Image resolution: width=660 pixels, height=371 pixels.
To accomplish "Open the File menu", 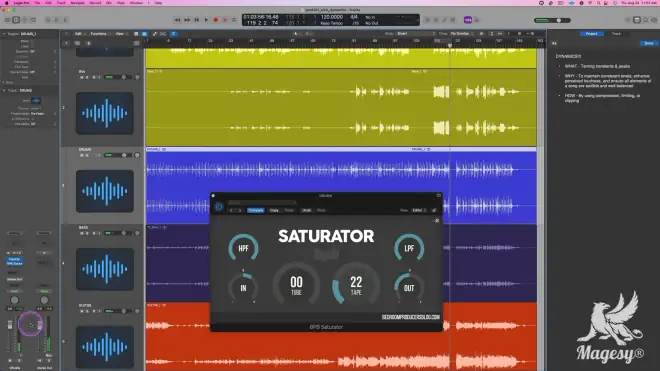I will pyautogui.click(x=37, y=3).
